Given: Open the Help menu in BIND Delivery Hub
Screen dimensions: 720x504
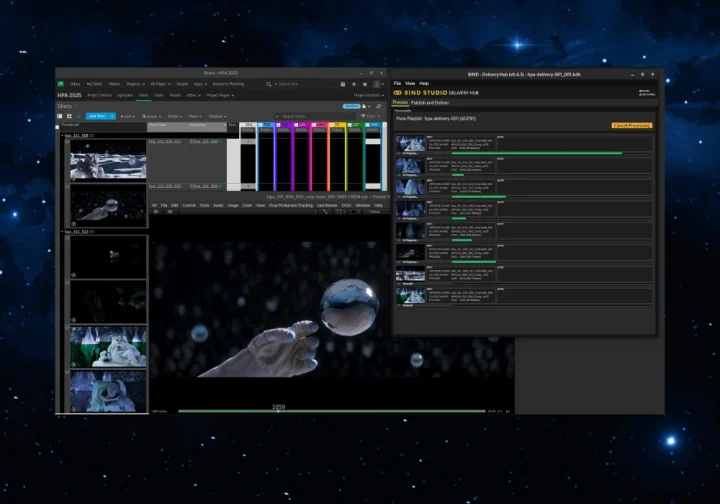Looking at the screenshot, I should pos(424,84).
